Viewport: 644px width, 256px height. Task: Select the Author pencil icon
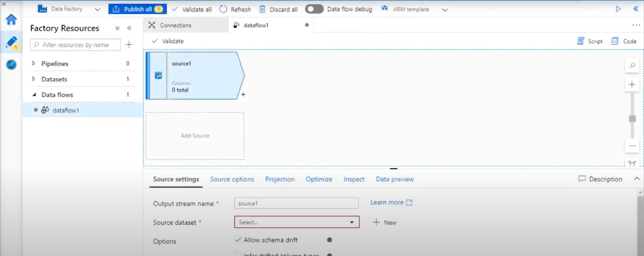tap(11, 42)
